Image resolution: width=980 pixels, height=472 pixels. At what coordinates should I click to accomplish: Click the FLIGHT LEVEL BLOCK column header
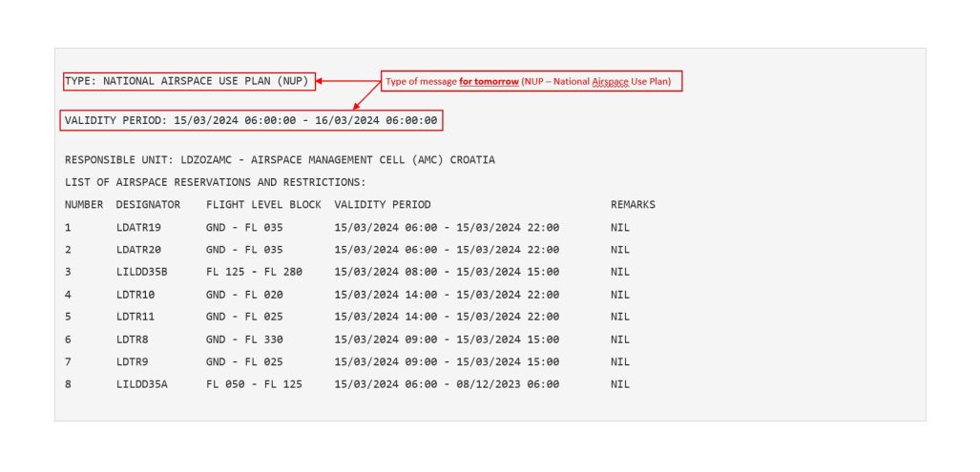point(263,205)
